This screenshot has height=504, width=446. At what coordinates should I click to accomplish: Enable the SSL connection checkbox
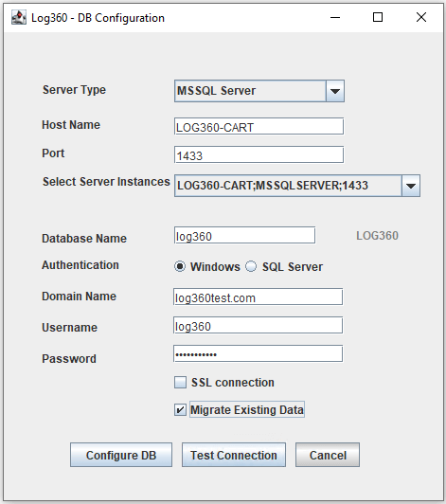point(180,383)
